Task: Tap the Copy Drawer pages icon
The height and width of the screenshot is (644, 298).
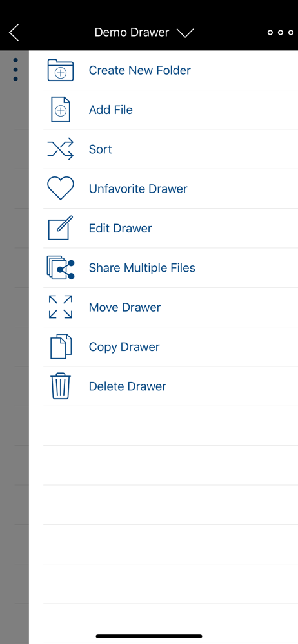Action: 61,346
